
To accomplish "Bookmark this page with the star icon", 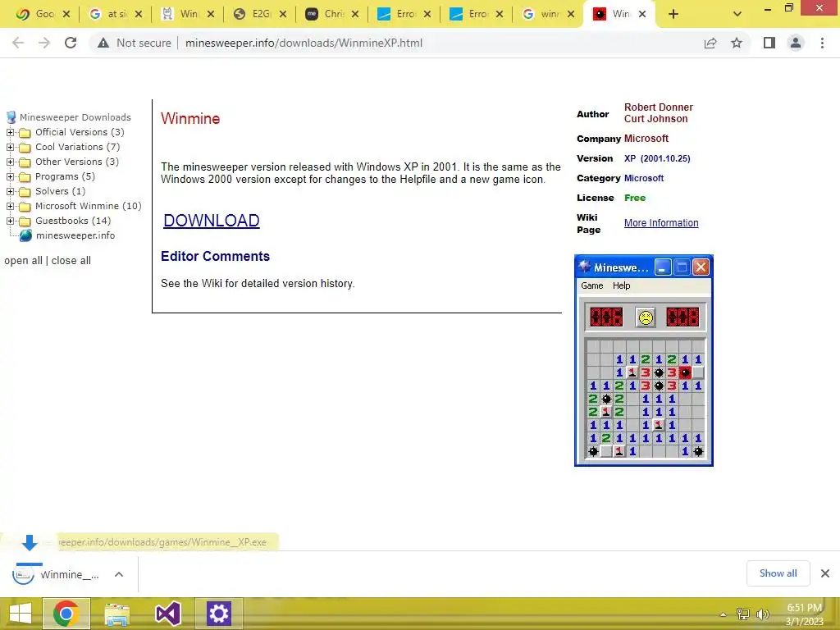I will [x=737, y=43].
